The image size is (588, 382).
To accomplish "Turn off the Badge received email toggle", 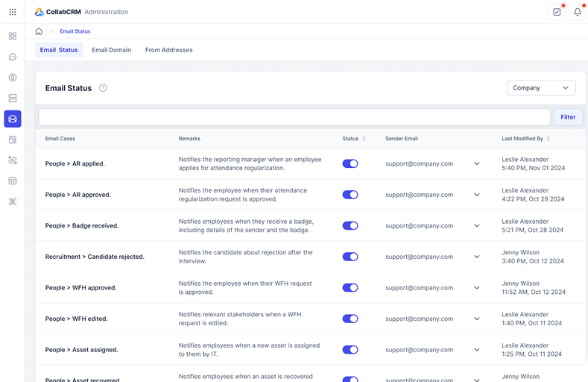I will pos(350,225).
